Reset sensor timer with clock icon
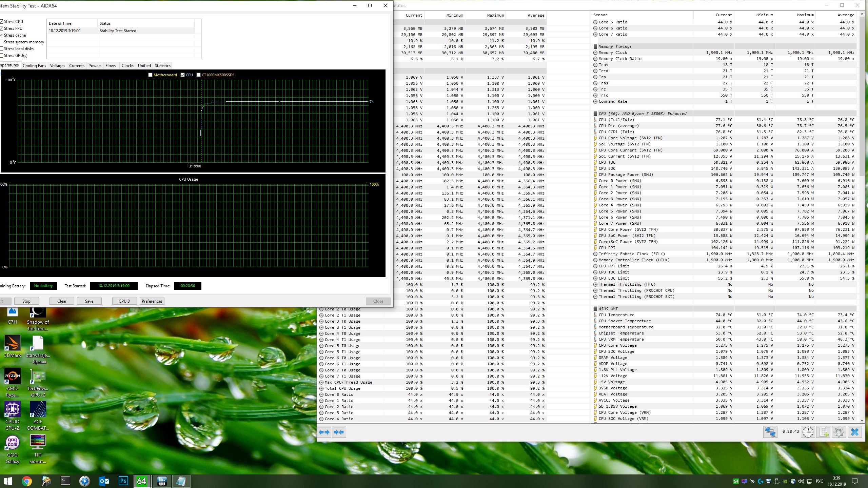The height and width of the screenshot is (488, 868). coord(808,432)
